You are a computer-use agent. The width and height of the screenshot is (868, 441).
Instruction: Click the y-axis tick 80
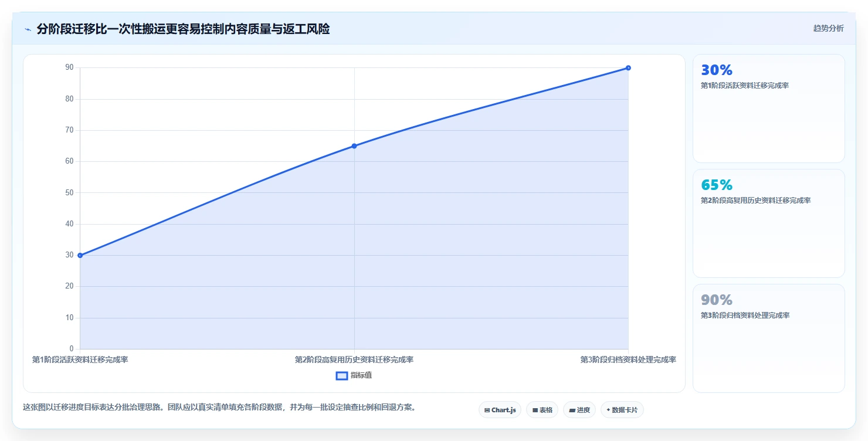click(x=70, y=99)
